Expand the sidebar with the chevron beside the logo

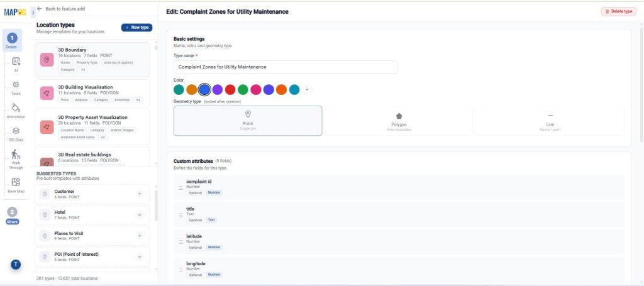pyautogui.click(x=33, y=13)
